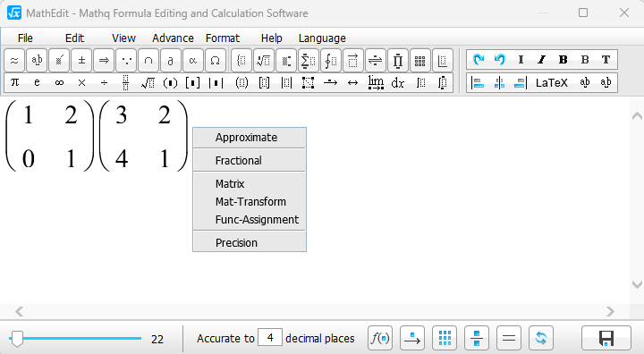The width and height of the screenshot is (644, 354).
Task: Open the partial derivative symbols palette
Action: [x=171, y=61]
